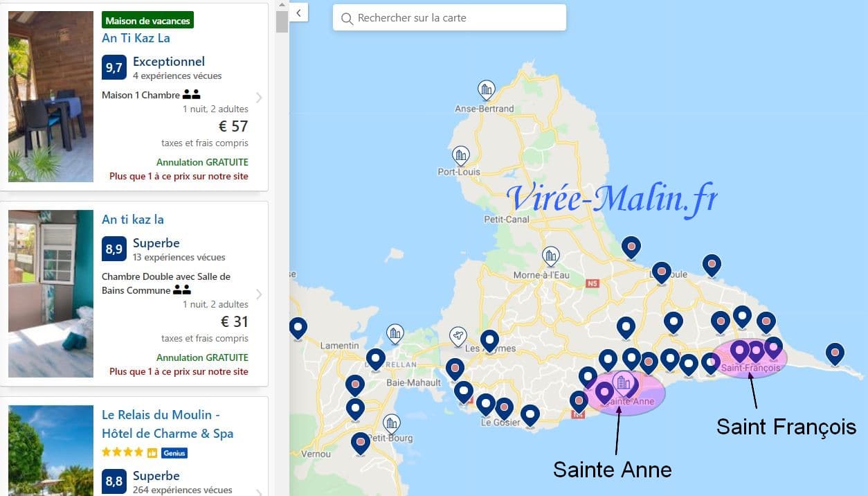Image resolution: width=868 pixels, height=496 pixels.
Task: Click the Port-Louis city building icon
Action: [460, 155]
